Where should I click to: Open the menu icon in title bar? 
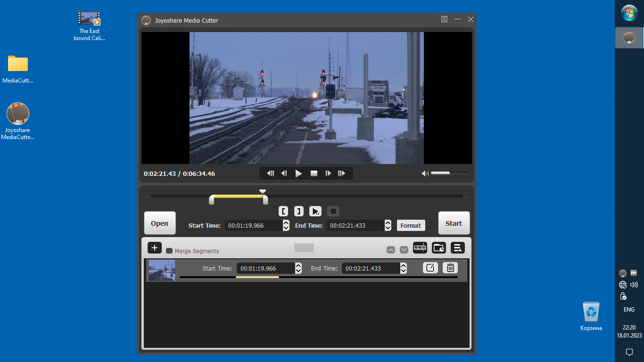(x=444, y=19)
